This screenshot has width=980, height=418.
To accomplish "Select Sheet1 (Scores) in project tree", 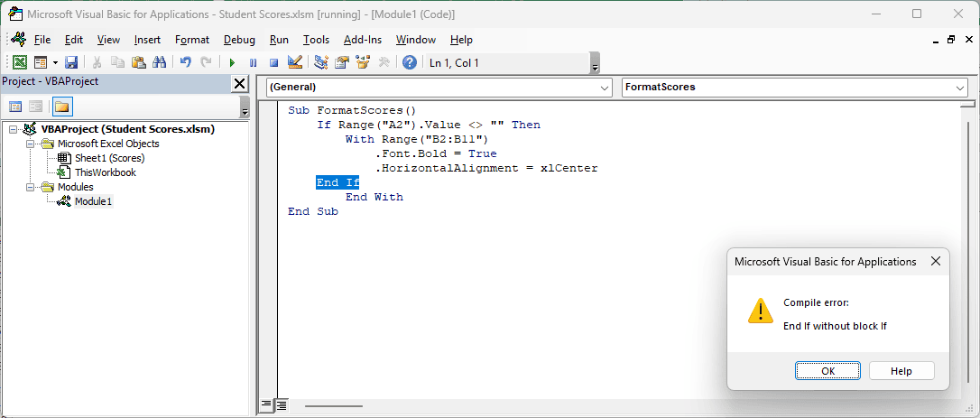I will (x=110, y=158).
